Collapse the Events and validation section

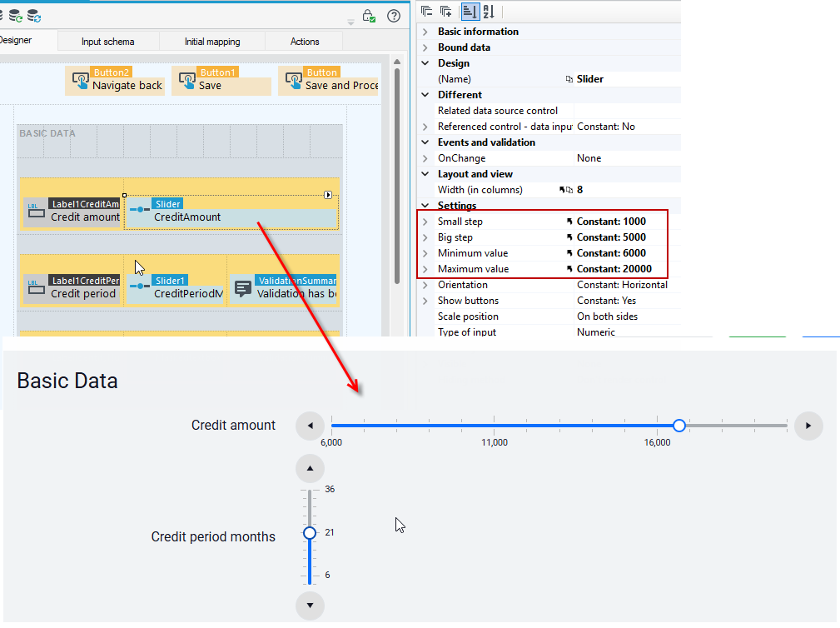(425, 142)
